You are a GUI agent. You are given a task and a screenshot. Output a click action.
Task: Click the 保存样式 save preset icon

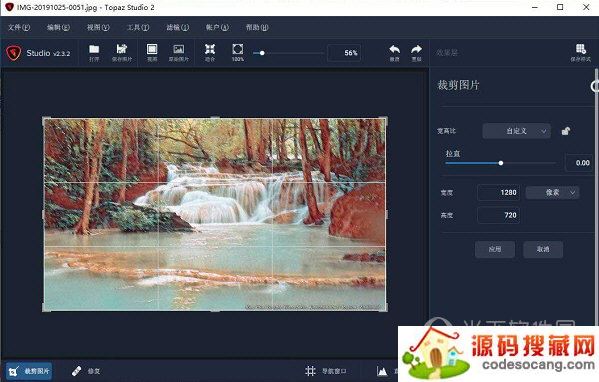pyautogui.click(x=581, y=53)
